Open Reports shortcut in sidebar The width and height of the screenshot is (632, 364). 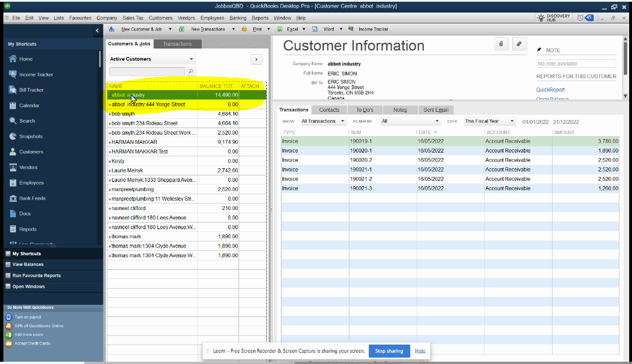(x=23, y=229)
